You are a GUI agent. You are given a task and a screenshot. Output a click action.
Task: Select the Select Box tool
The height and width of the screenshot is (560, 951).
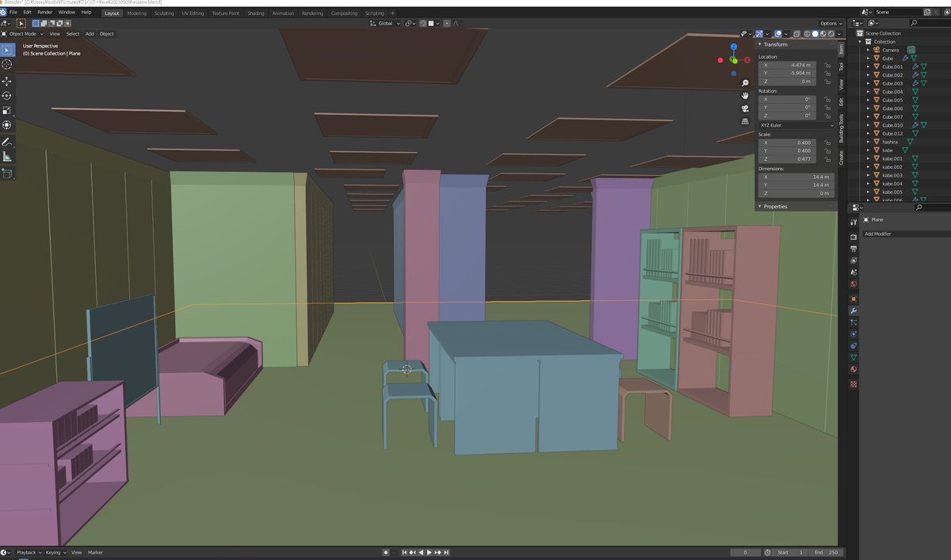coord(7,50)
